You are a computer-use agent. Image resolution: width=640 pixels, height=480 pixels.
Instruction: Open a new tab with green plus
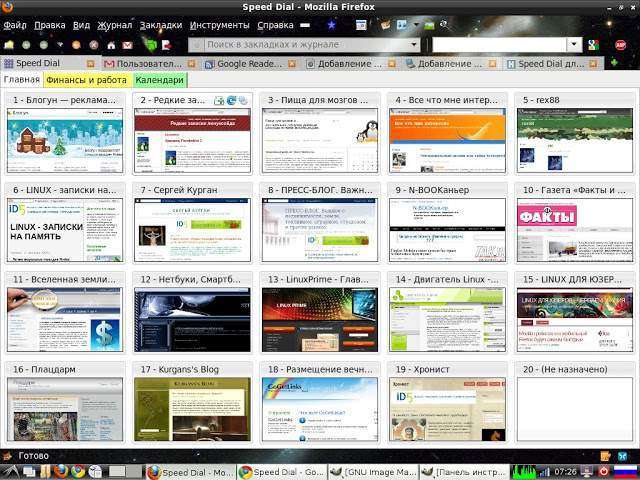coord(613,63)
